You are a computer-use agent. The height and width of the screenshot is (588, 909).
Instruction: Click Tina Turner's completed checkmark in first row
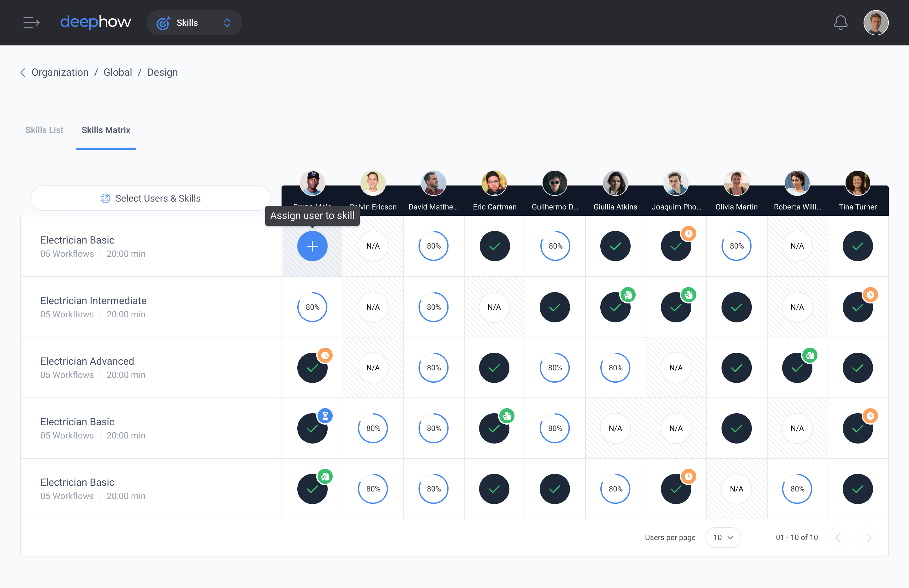pyautogui.click(x=858, y=246)
